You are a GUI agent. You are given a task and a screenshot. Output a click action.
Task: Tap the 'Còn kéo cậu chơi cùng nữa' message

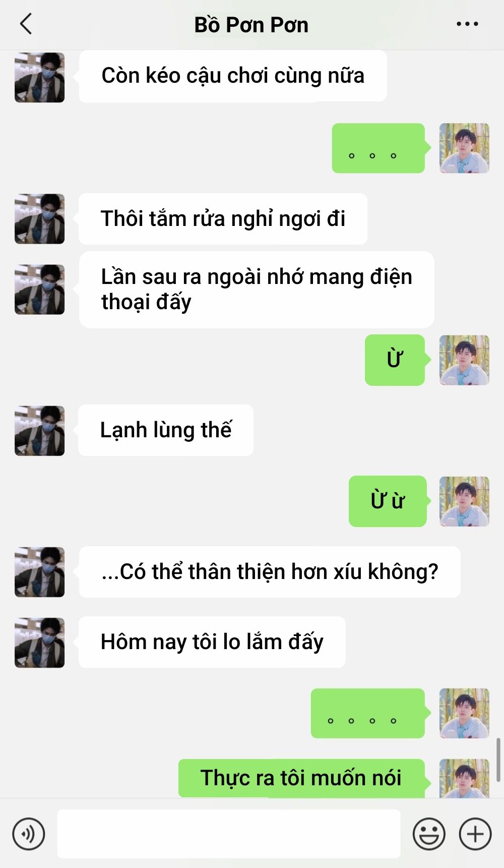[233, 76]
